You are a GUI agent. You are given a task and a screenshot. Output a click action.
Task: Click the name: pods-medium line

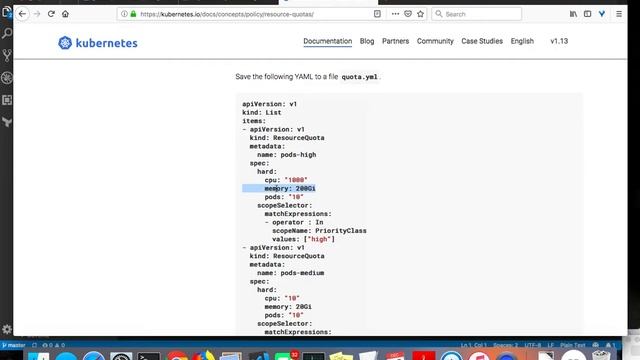291,273
